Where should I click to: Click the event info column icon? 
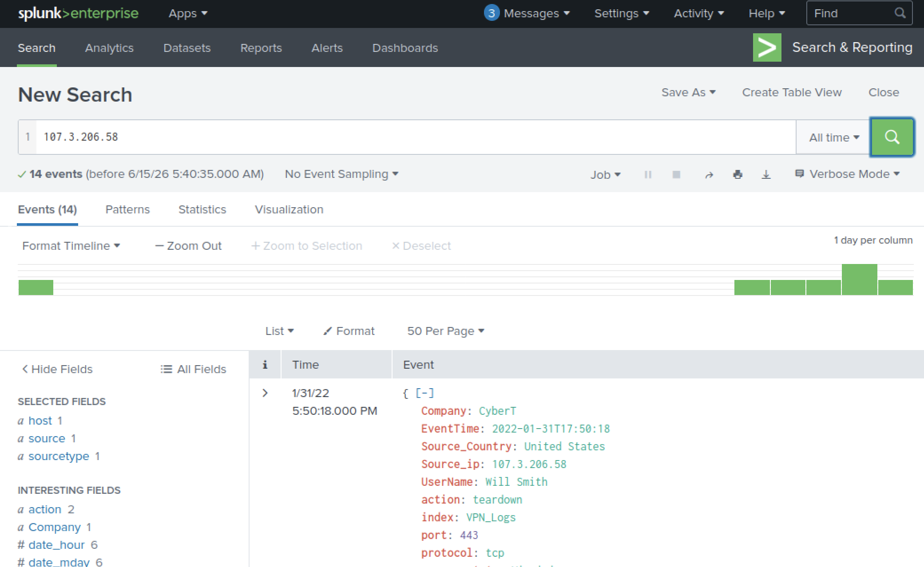(x=265, y=365)
